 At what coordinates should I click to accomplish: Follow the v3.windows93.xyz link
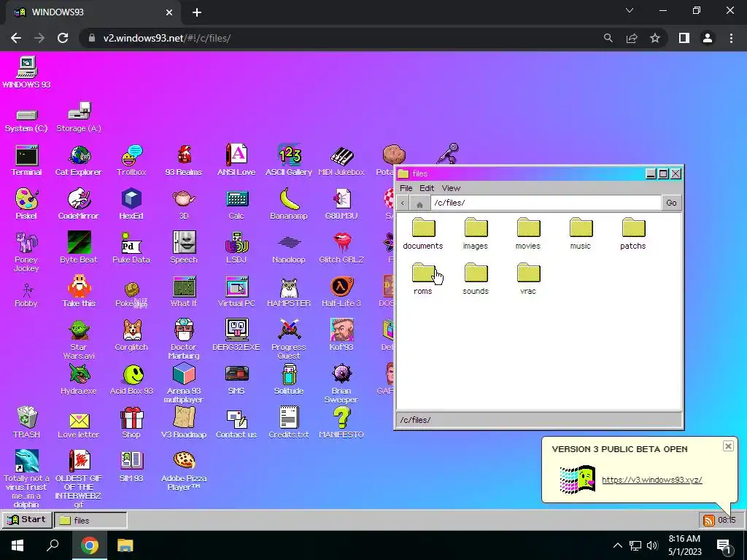click(651, 480)
